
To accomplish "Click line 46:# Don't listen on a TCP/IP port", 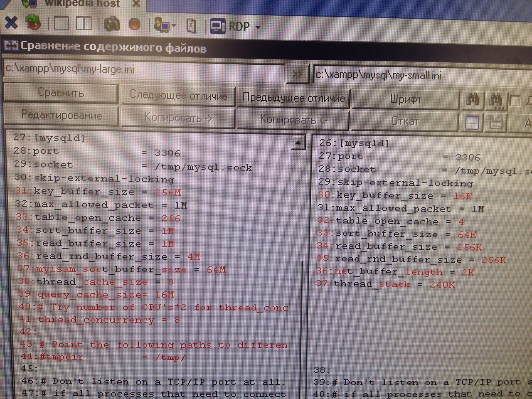I will pyautogui.click(x=154, y=381).
